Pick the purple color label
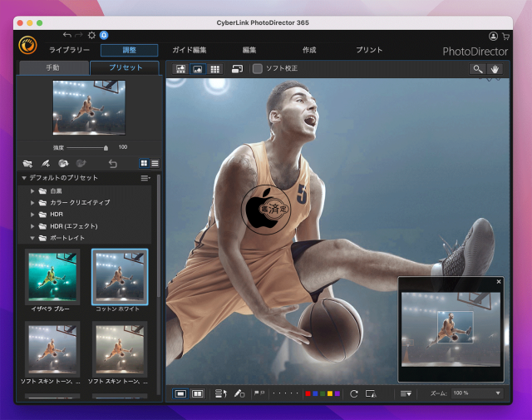Image resolution: width=532 pixels, height=420 pixels. point(337,393)
